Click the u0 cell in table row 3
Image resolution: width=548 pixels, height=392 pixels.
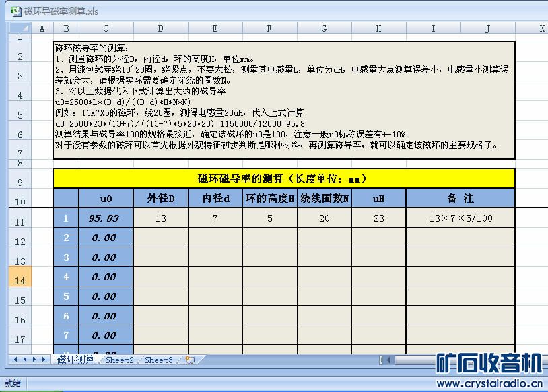coord(106,257)
